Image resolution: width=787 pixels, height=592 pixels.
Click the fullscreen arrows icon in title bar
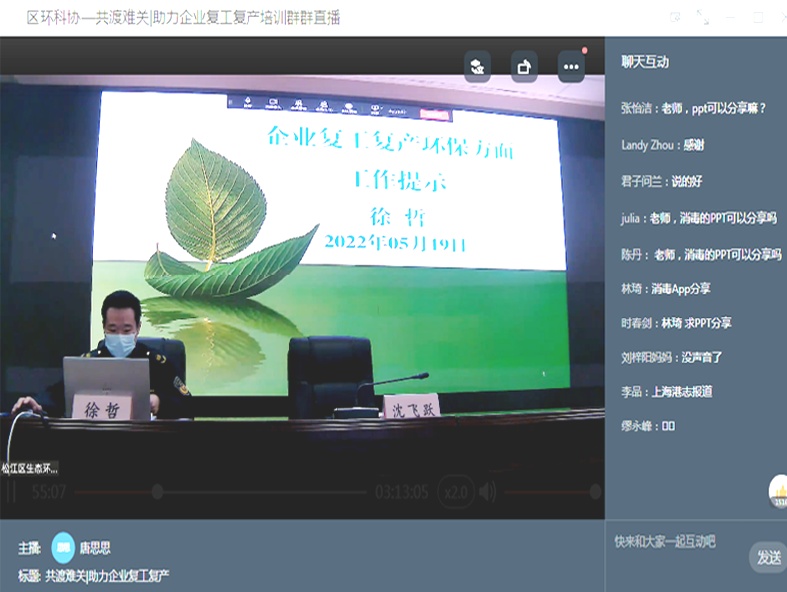(x=703, y=17)
